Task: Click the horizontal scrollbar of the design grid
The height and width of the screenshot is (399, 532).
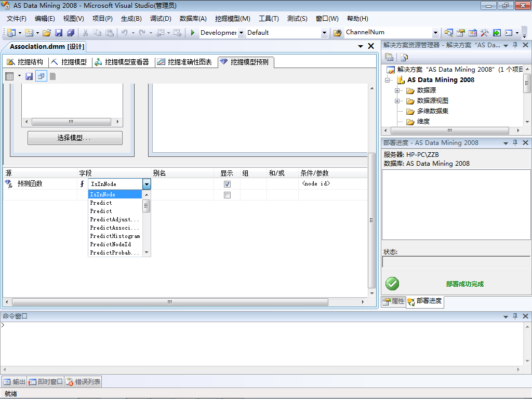Action: coord(170,302)
